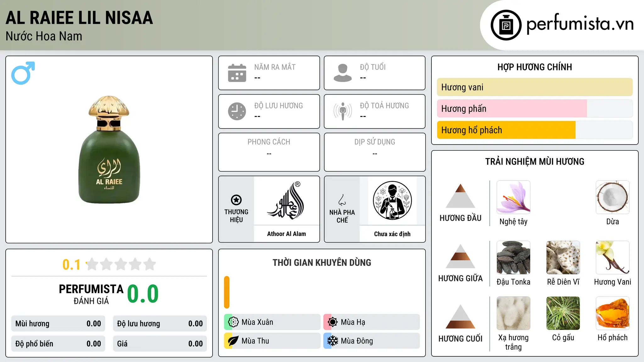The height and width of the screenshot is (362, 644).
Task: Click the Chưa xác định perfumer label
Action: pos(392,234)
